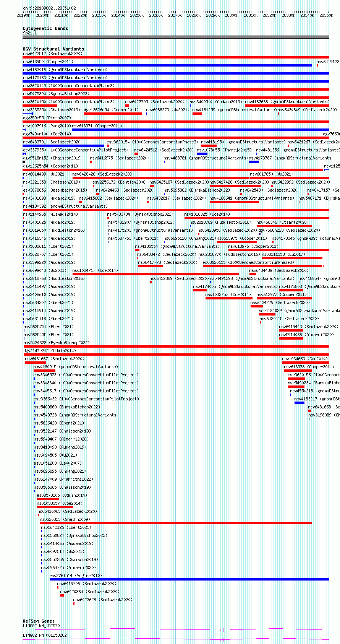Open variant nsv6422512 (Sedlazeck2020) label
The height and width of the screenshot is (644, 340).
click(53, 54)
